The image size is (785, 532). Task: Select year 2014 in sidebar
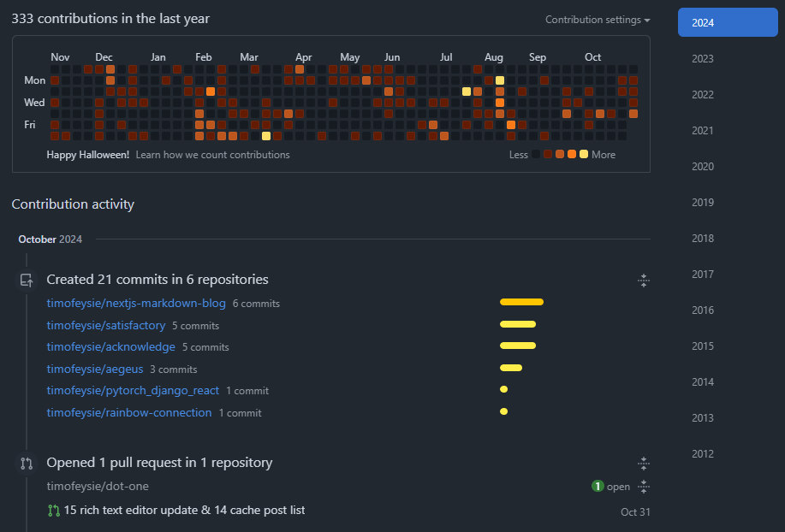(x=703, y=382)
